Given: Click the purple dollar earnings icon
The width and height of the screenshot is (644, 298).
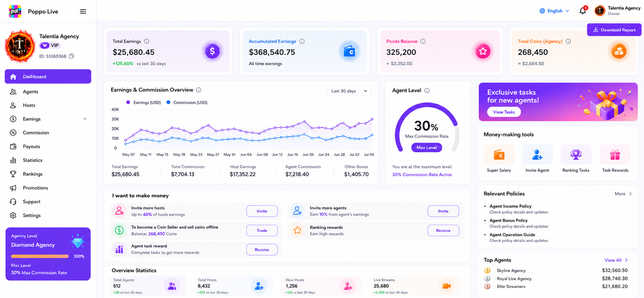Looking at the screenshot, I should click(x=212, y=51).
